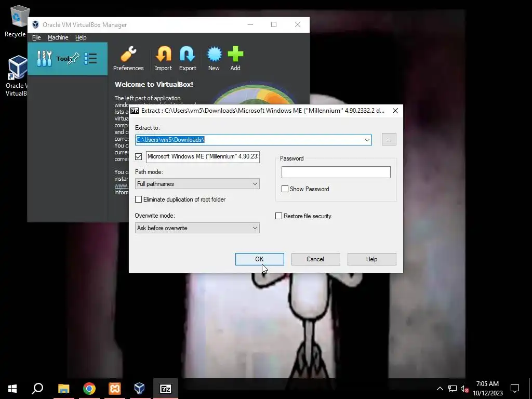Click the green Add machine icon
Screen dimensions: 532x399
[235, 58]
